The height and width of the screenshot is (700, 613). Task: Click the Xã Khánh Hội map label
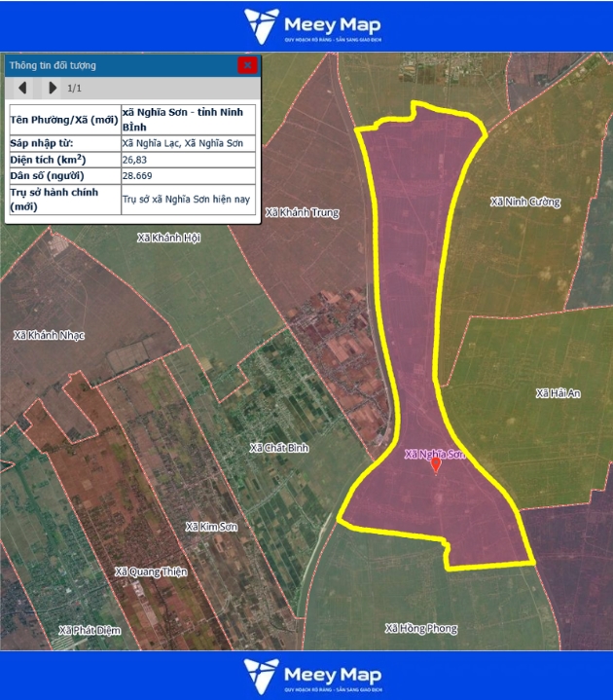tap(168, 238)
